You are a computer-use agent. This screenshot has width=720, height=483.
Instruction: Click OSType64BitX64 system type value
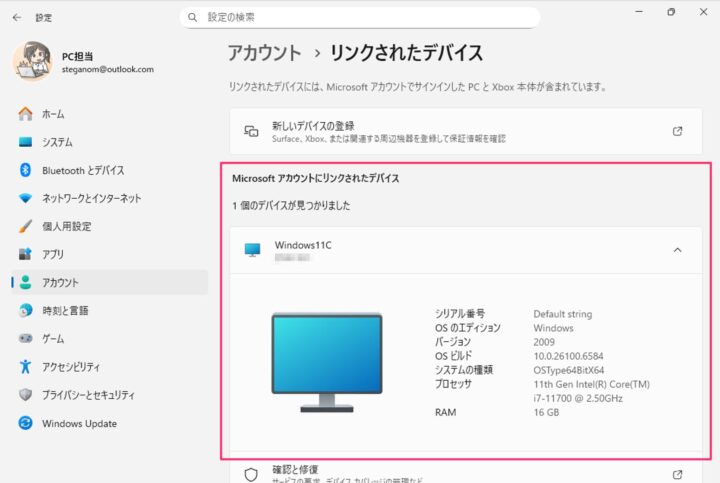click(x=568, y=370)
